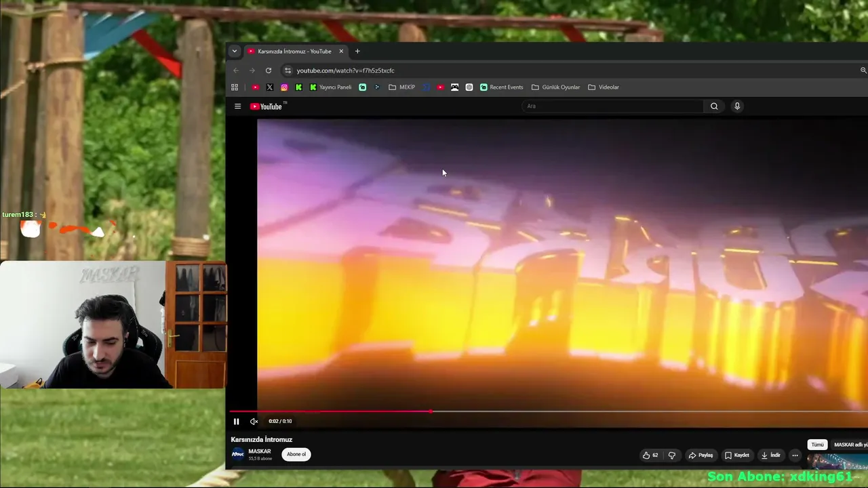Click the video title Karsınızda İntromuz
The width and height of the screenshot is (868, 488).
(262, 440)
